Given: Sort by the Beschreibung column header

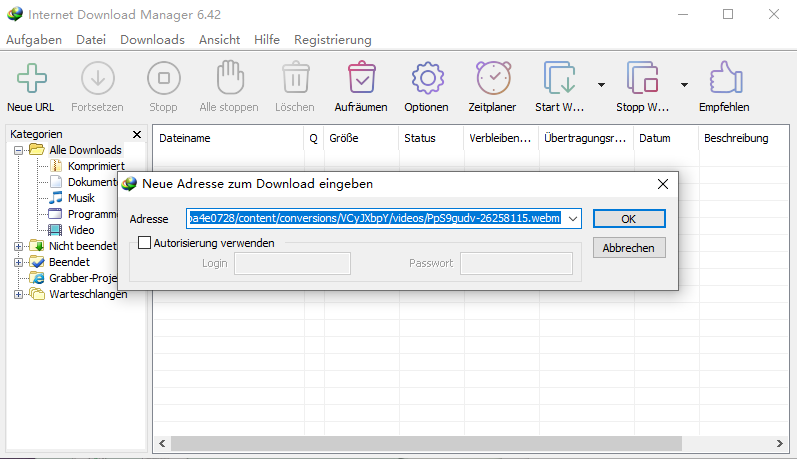Looking at the screenshot, I should tap(744, 138).
